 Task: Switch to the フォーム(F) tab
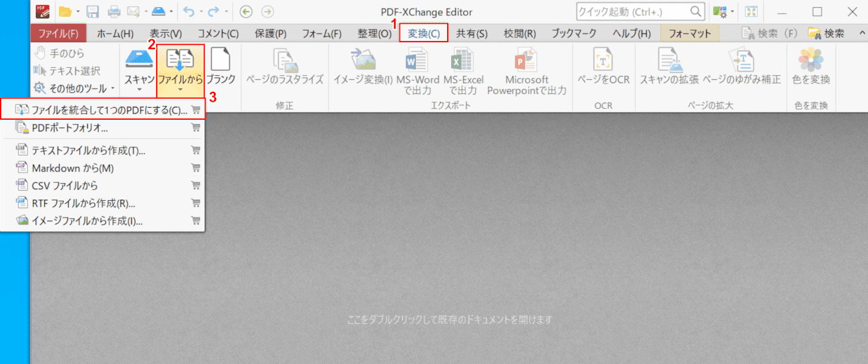pyautogui.click(x=322, y=33)
